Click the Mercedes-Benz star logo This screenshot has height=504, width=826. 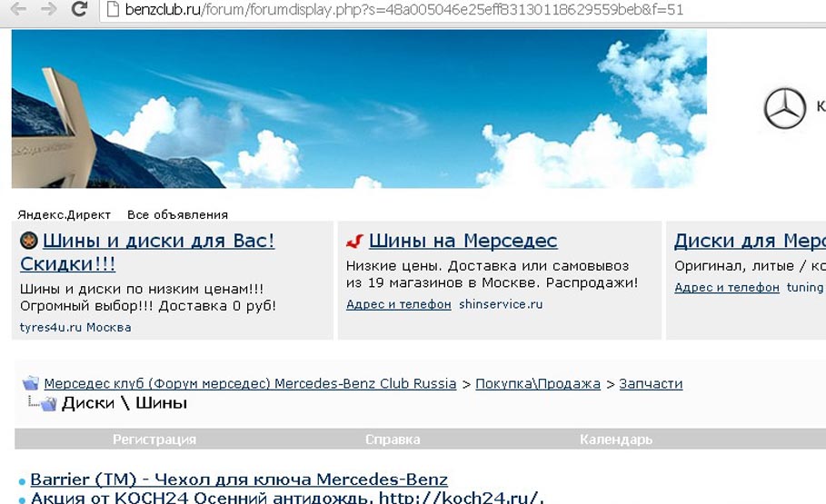pos(784,108)
